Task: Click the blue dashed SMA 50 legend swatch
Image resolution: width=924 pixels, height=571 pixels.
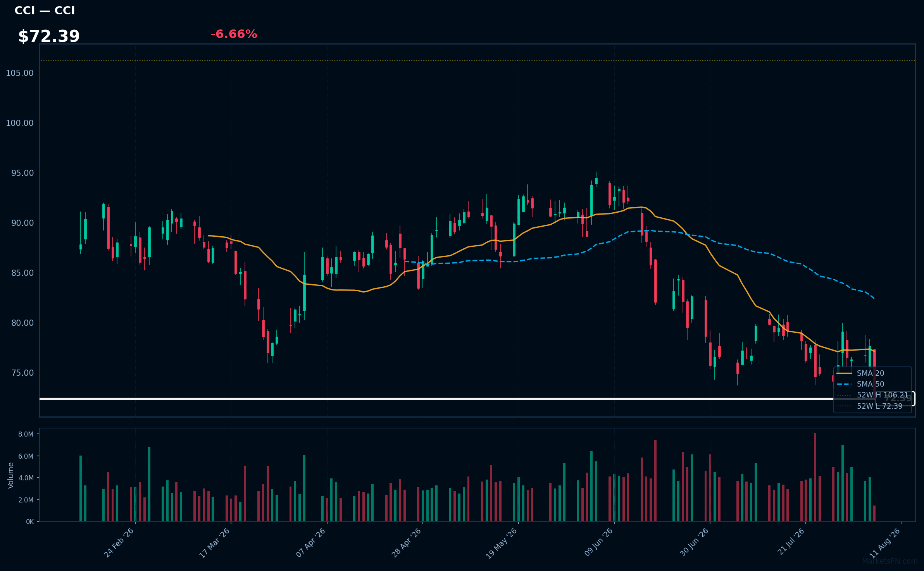Action: click(844, 384)
